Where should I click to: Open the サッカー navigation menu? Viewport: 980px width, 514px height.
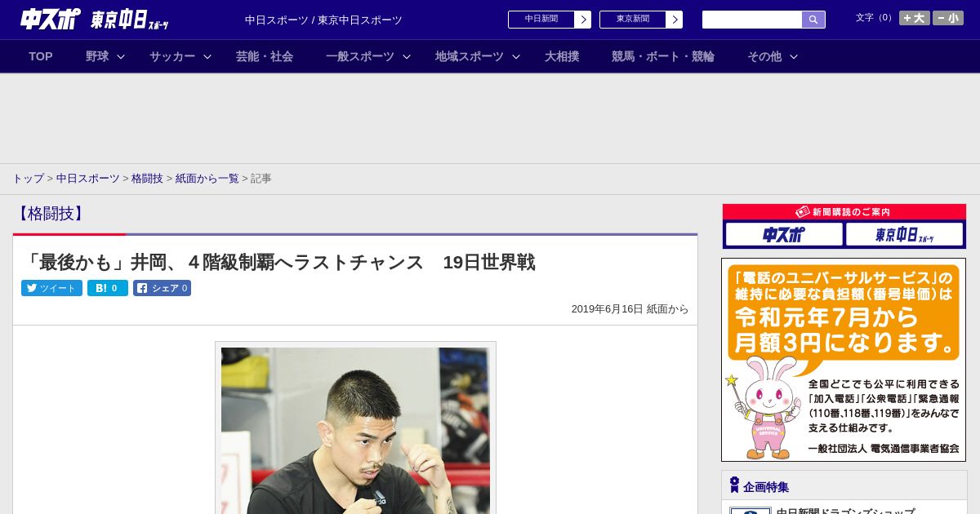click(x=172, y=56)
